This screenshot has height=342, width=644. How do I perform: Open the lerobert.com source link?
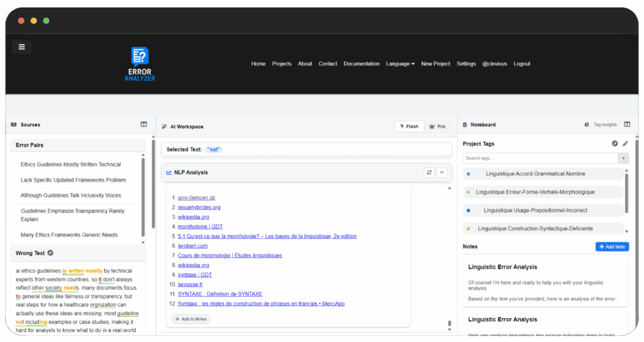coord(192,246)
